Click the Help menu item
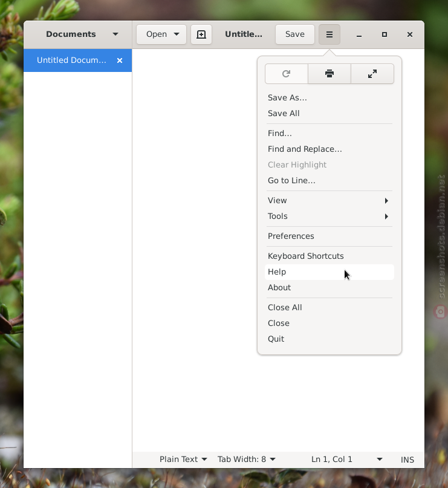This screenshot has height=488, width=448. (329, 272)
